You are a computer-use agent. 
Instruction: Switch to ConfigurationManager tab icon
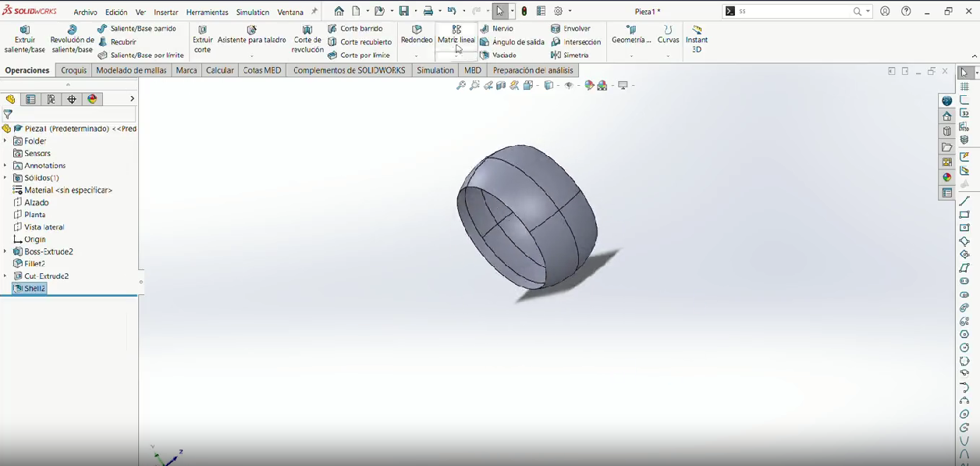pos(51,99)
